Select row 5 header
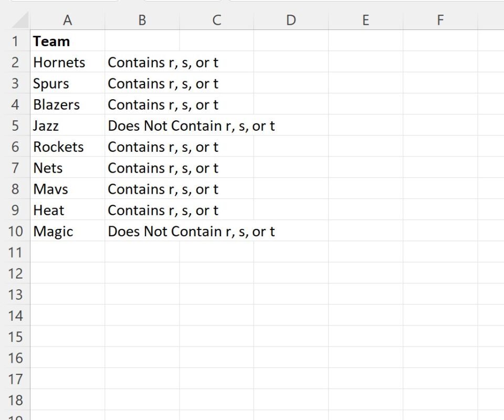The width and height of the screenshot is (504, 420). point(15,125)
